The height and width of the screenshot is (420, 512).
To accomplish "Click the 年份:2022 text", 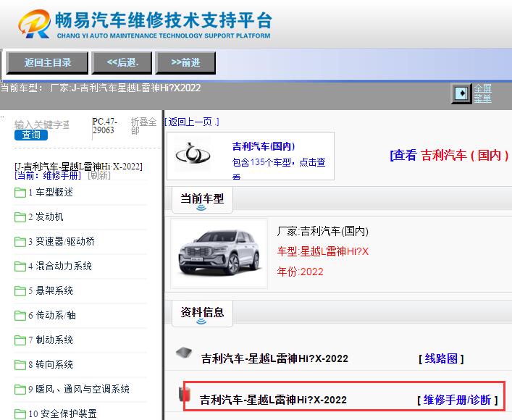I will pyautogui.click(x=300, y=272).
